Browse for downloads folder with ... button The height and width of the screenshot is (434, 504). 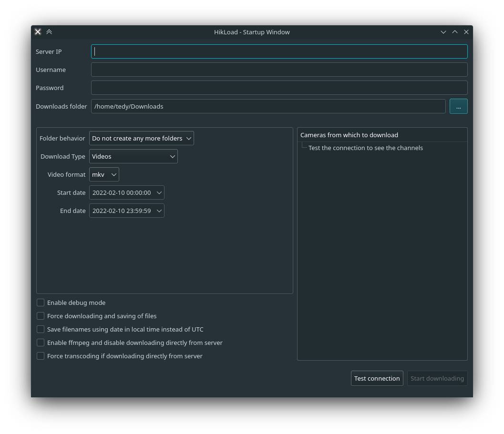coord(458,106)
